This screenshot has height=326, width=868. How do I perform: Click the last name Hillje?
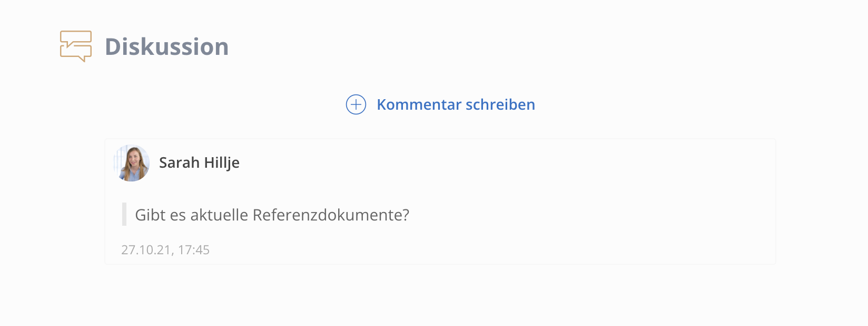point(222,162)
